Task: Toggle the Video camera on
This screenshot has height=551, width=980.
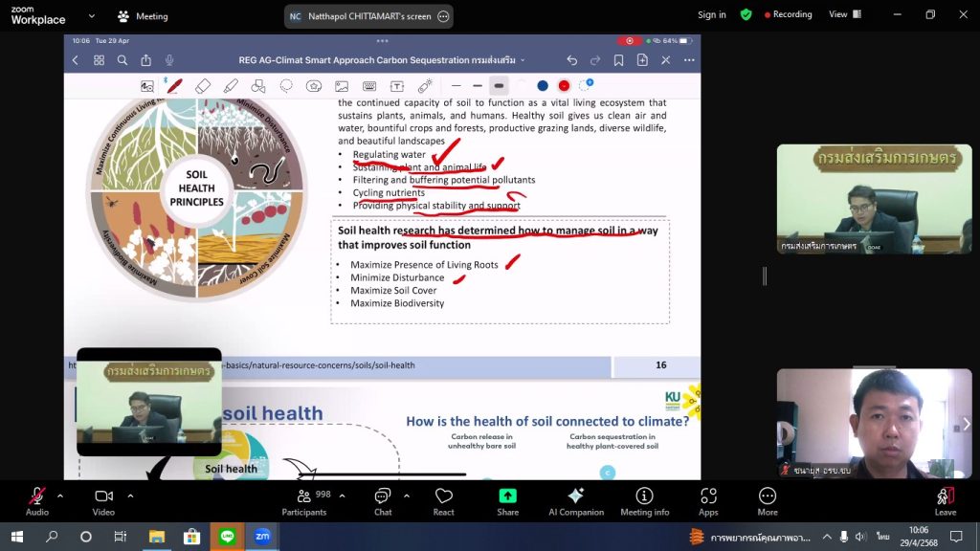Action: tap(103, 501)
